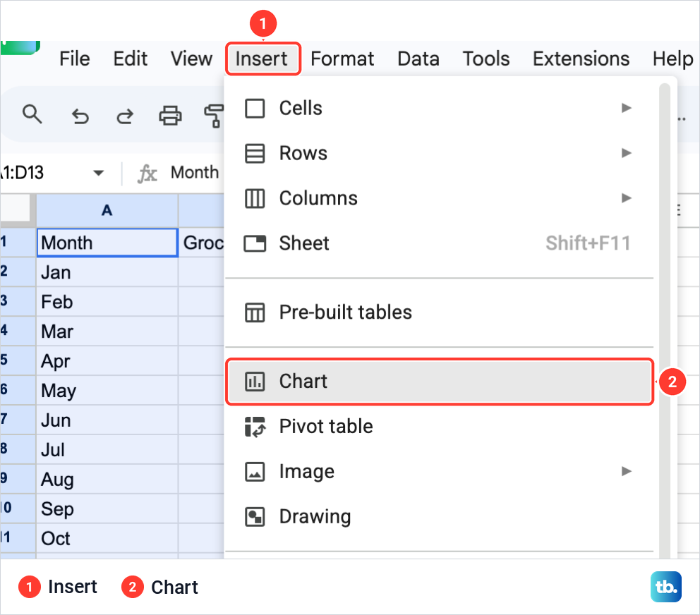Screen dimensions: 700x615
Task: Click the Columns icon in Insert menu
Action: (255, 199)
